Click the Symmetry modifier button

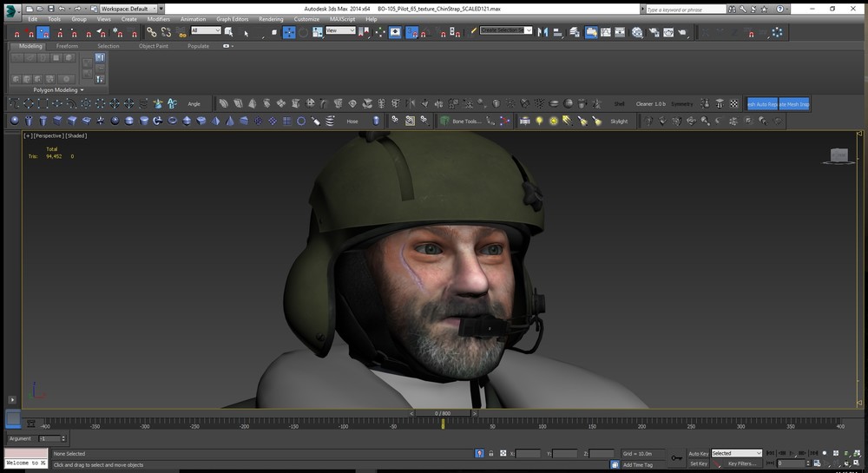[x=681, y=103]
